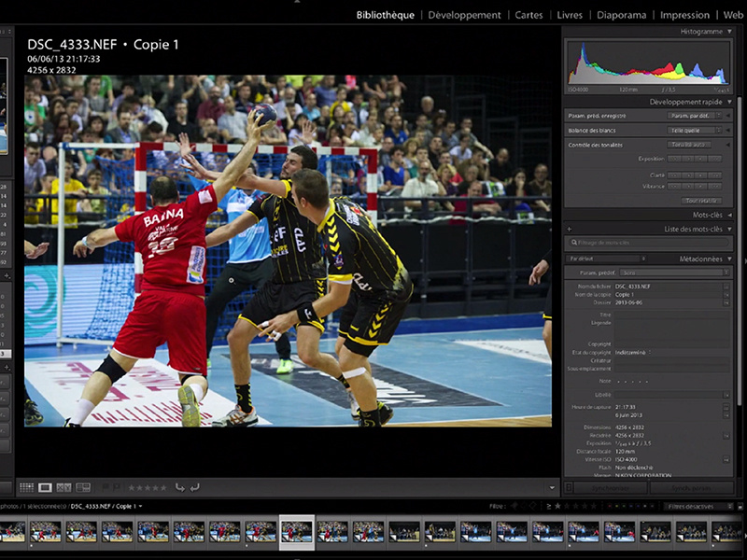Open the Développement module

pyautogui.click(x=465, y=15)
